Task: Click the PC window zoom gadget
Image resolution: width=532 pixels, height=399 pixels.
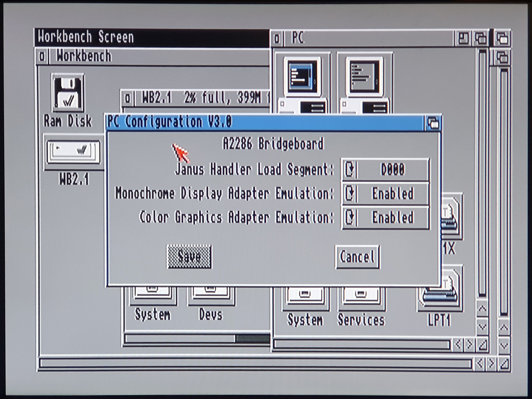Action: [x=463, y=39]
